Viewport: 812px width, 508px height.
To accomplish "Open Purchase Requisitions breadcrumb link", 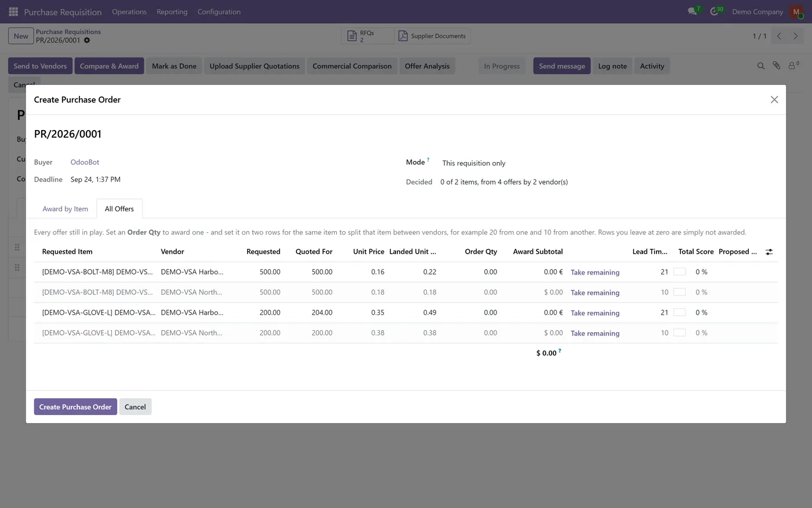I will 68,32.
